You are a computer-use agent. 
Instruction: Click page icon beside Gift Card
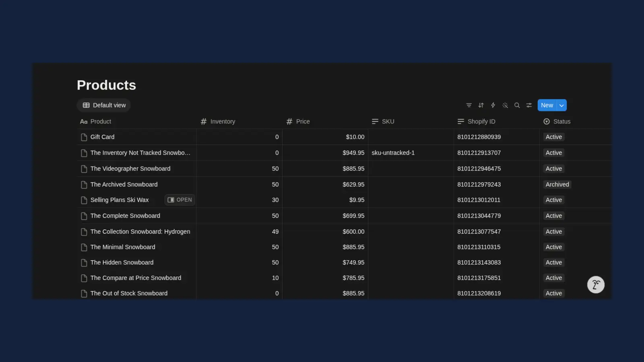click(84, 137)
